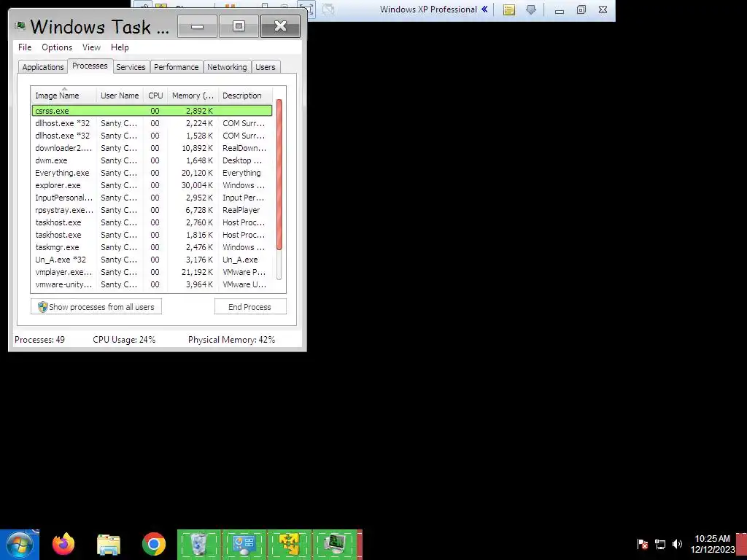Switch to the Users tab
The width and height of the screenshot is (747, 560).
pyautogui.click(x=265, y=67)
